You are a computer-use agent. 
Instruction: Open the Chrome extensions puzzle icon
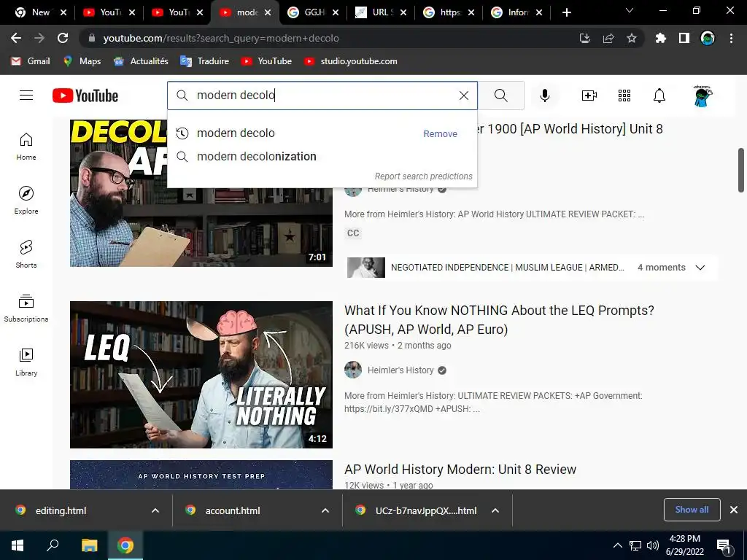(660, 38)
